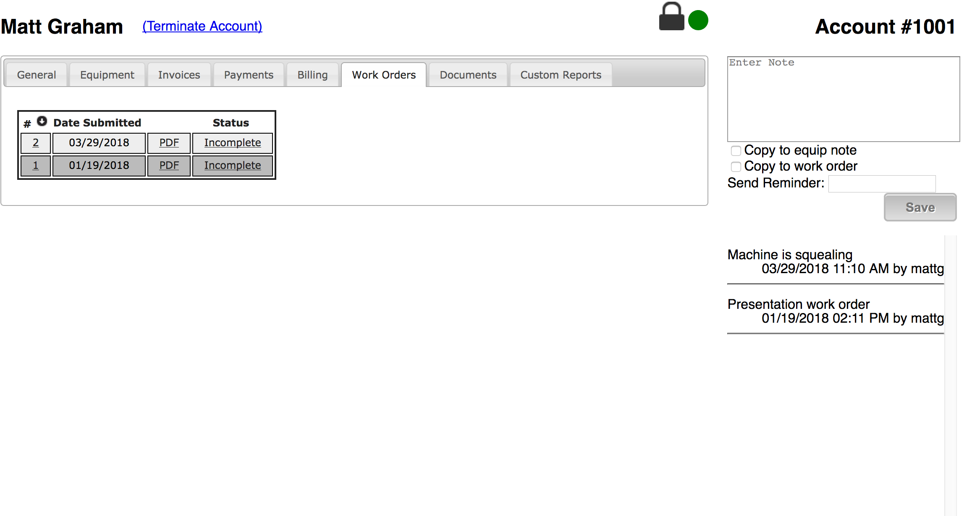
Task: Switch to the Documents tab
Action: (x=468, y=75)
